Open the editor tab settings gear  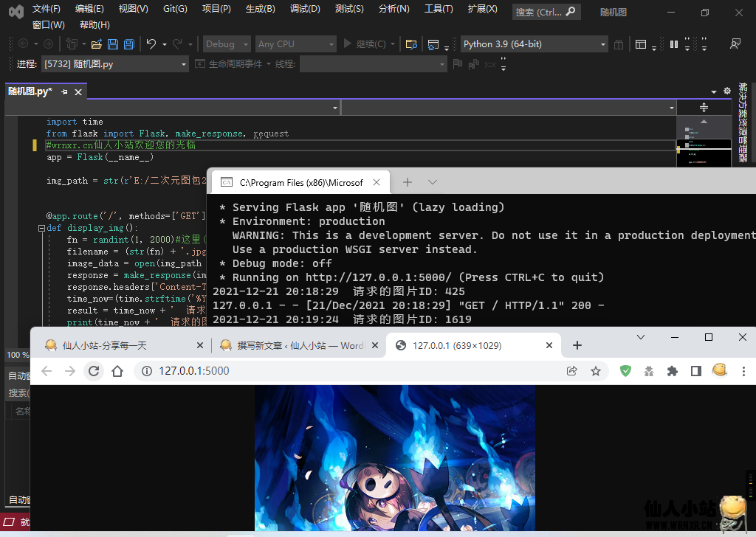(727, 91)
